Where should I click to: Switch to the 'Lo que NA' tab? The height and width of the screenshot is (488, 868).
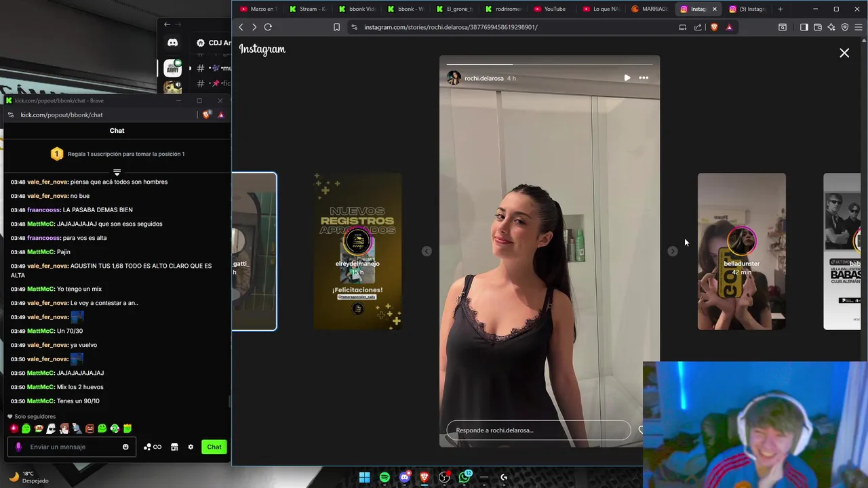pos(601,9)
